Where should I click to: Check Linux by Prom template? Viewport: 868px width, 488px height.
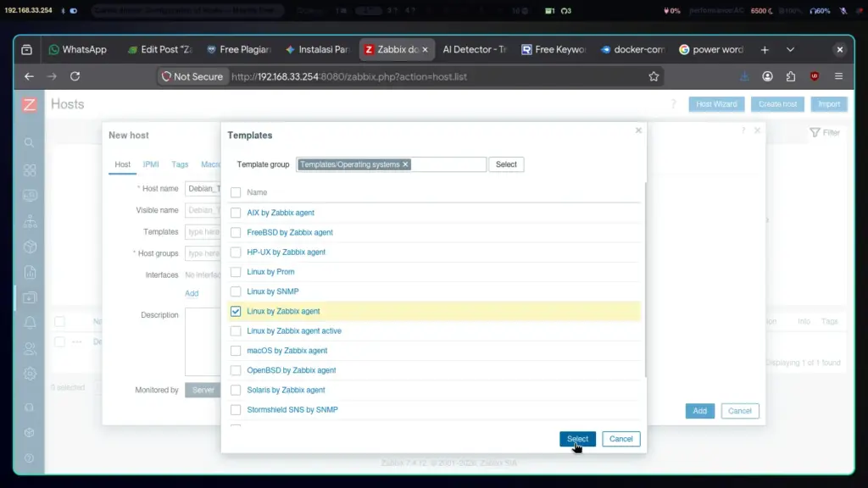point(236,272)
